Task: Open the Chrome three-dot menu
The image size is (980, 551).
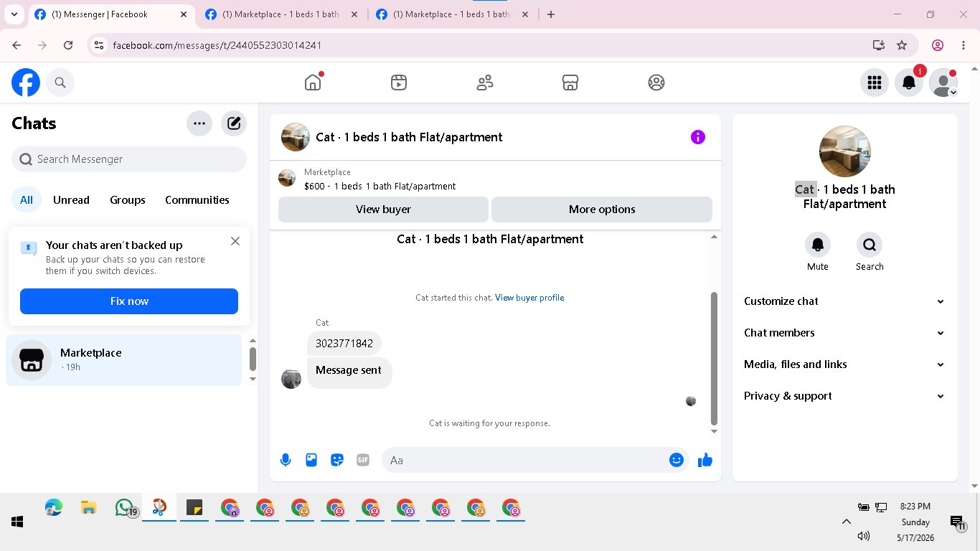Action: tap(963, 45)
